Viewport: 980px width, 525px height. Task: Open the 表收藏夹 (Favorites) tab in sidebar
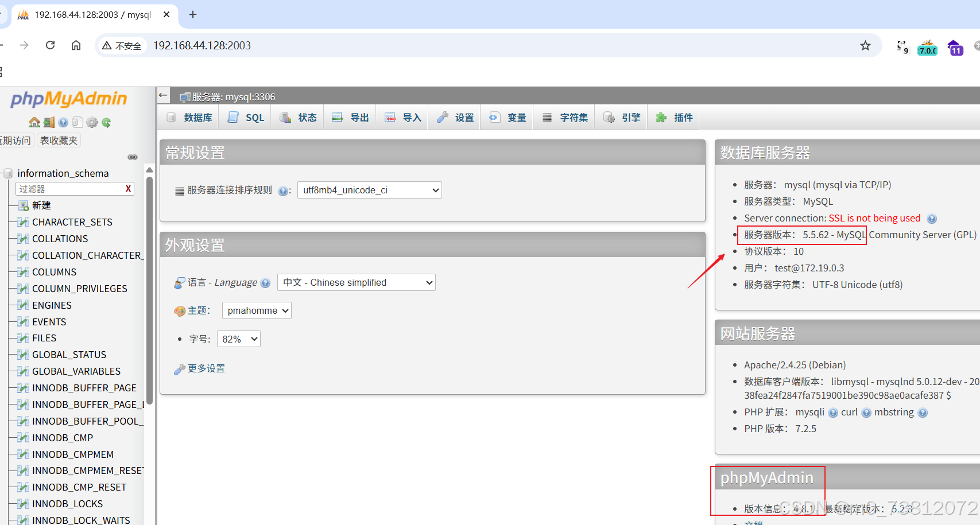(59, 141)
